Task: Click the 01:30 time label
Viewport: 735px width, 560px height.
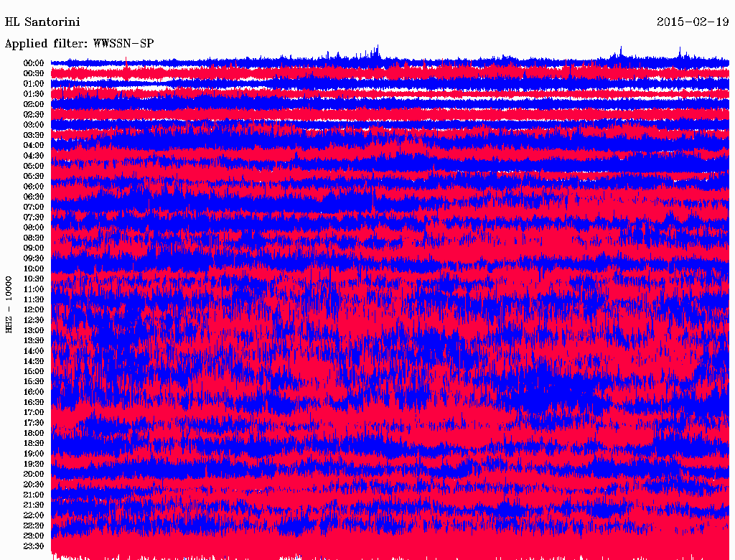Action: coord(33,94)
